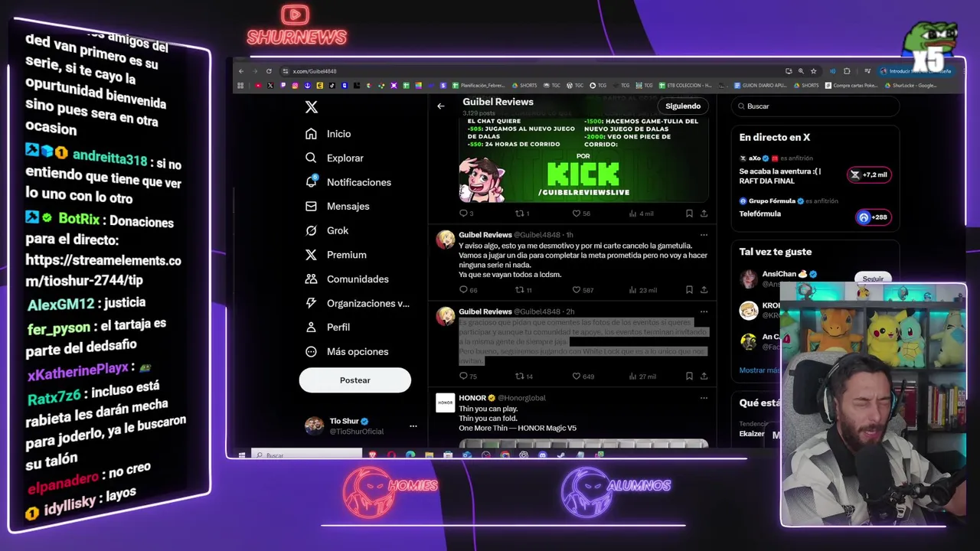Open the Kick /GUIBELREVIEWSLIVE banner image
Screen dimensions: 980x551
pyautogui.click(x=583, y=159)
